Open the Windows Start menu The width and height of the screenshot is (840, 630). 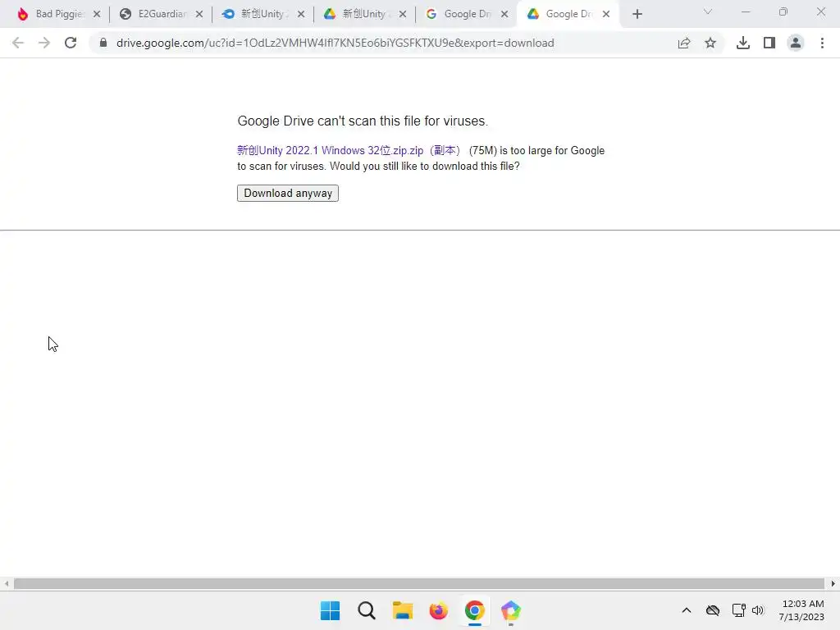330,610
